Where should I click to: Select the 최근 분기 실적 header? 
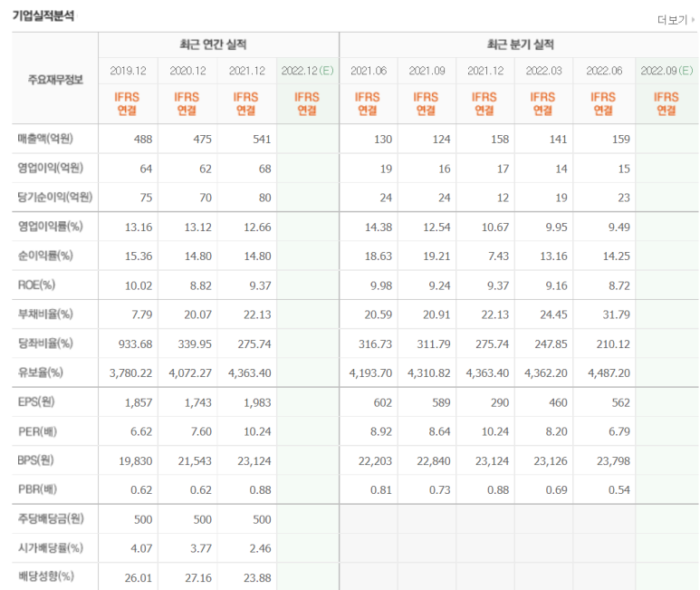tap(520, 44)
